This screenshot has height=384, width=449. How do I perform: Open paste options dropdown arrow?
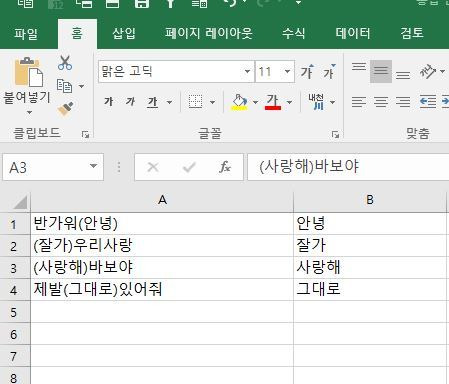(29, 113)
